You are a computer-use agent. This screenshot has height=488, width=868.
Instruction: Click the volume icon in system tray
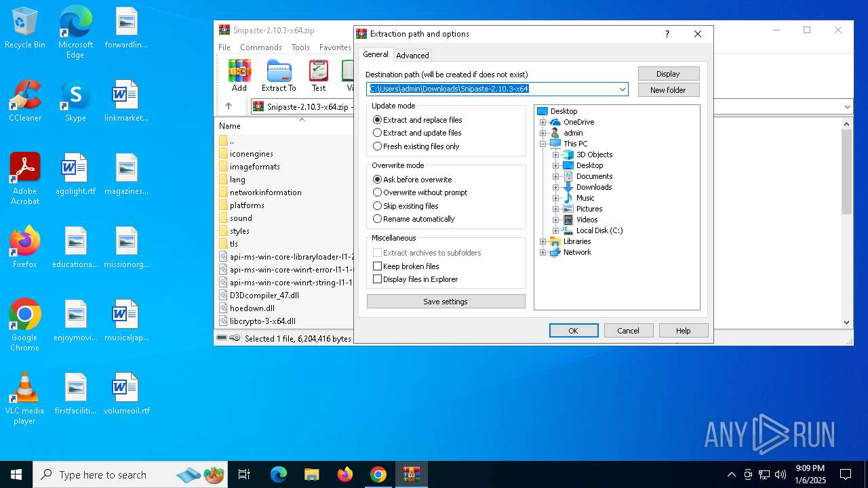tap(781, 474)
